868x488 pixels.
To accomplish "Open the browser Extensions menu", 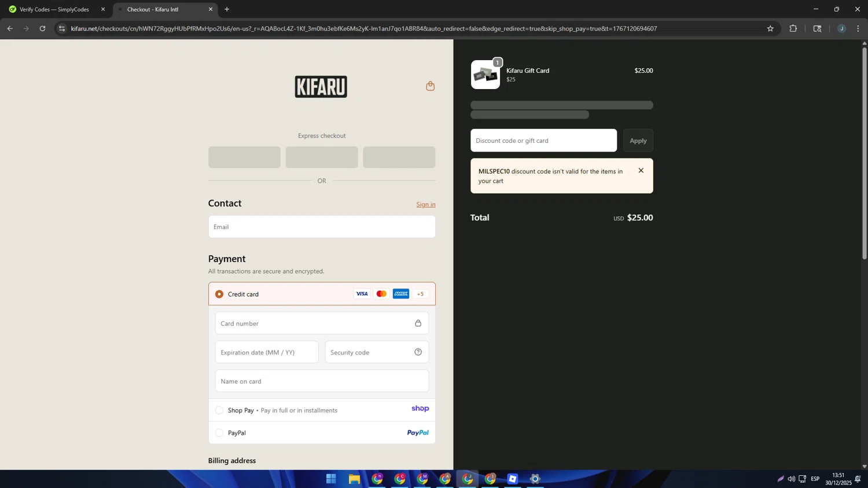I will point(793,28).
